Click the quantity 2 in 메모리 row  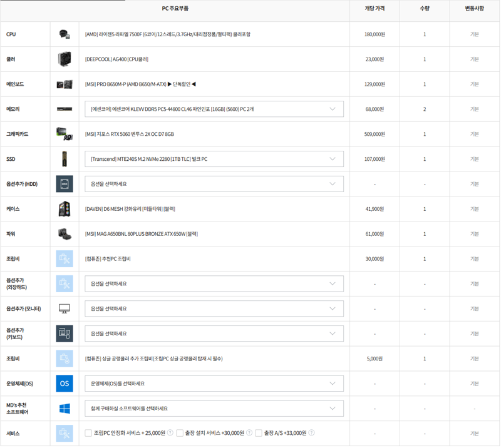(x=425, y=109)
